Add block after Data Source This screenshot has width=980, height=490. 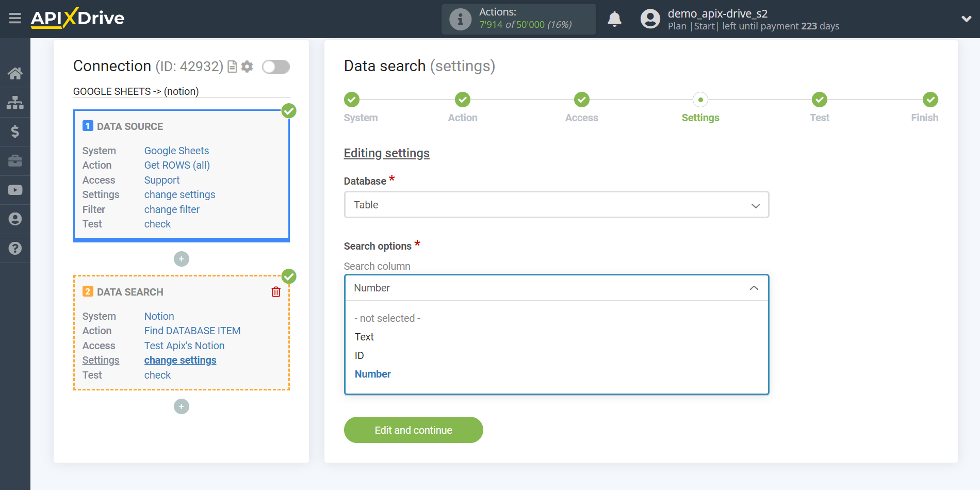coord(182,259)
